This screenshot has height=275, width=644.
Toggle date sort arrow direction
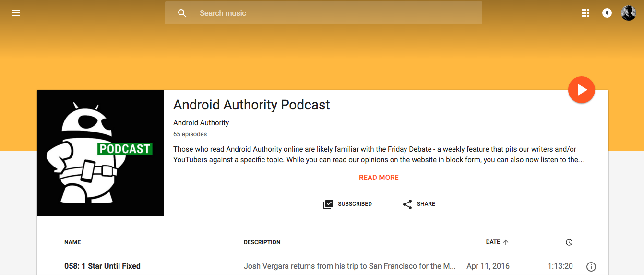pos(506,242)
